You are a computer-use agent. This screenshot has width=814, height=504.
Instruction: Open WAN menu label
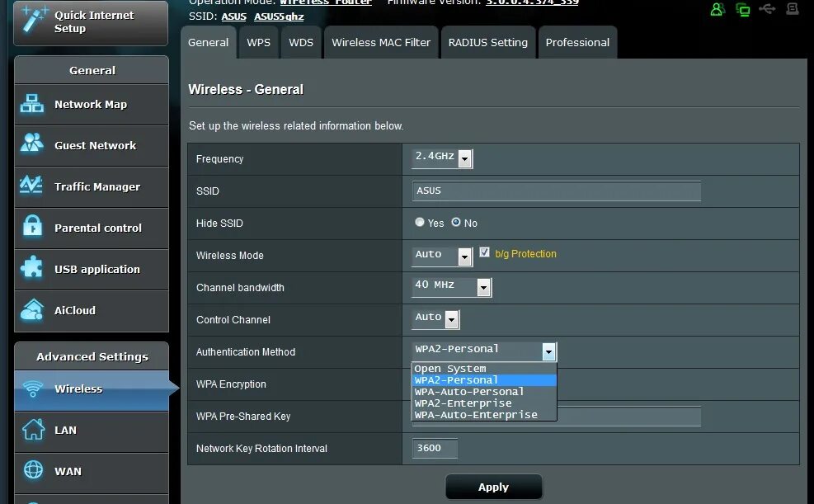[x=68, y=471]
